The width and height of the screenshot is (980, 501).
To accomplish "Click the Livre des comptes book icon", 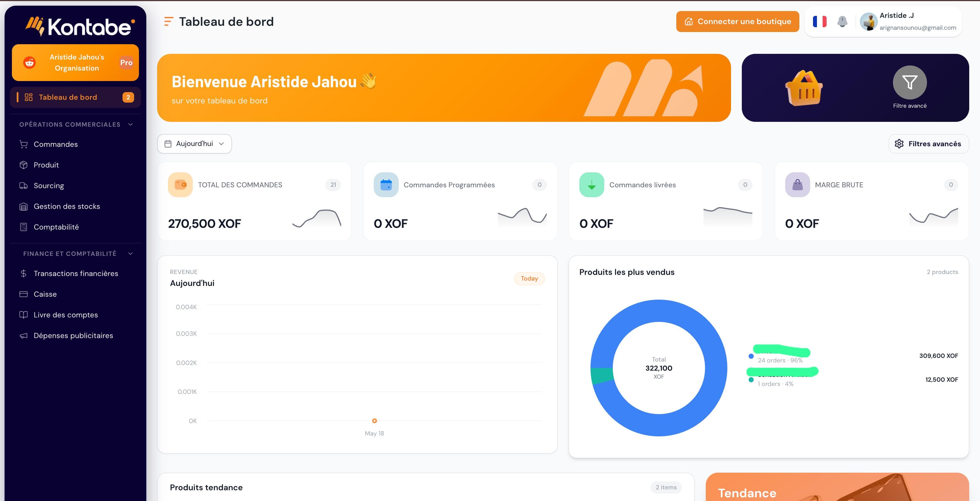I will tap(24, 315).
